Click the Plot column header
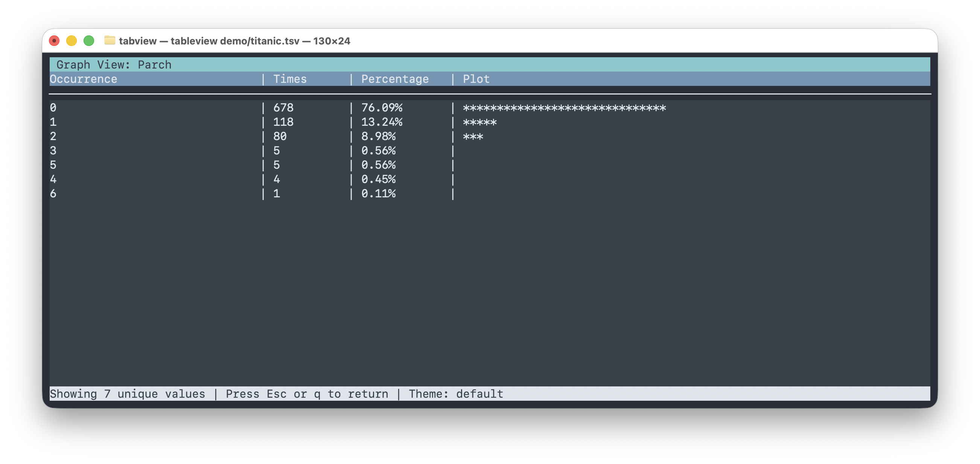The image size is (980, 464). (476, 79)
